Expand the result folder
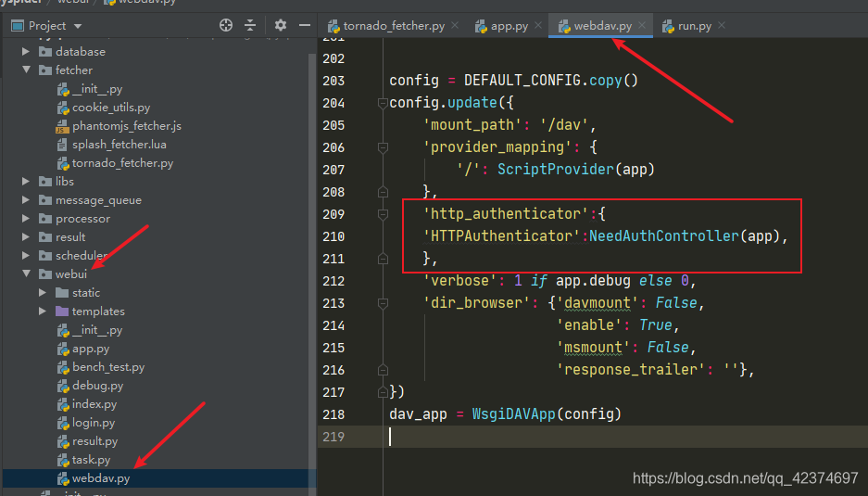Screen dimensions: 868x496 coord(26,237)
